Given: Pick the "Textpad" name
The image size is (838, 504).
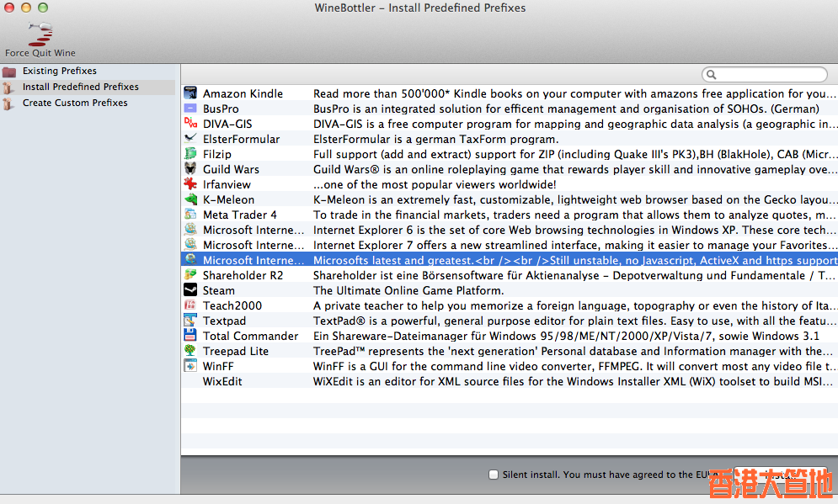Looking at the screenshot, I should coord(225,321).
